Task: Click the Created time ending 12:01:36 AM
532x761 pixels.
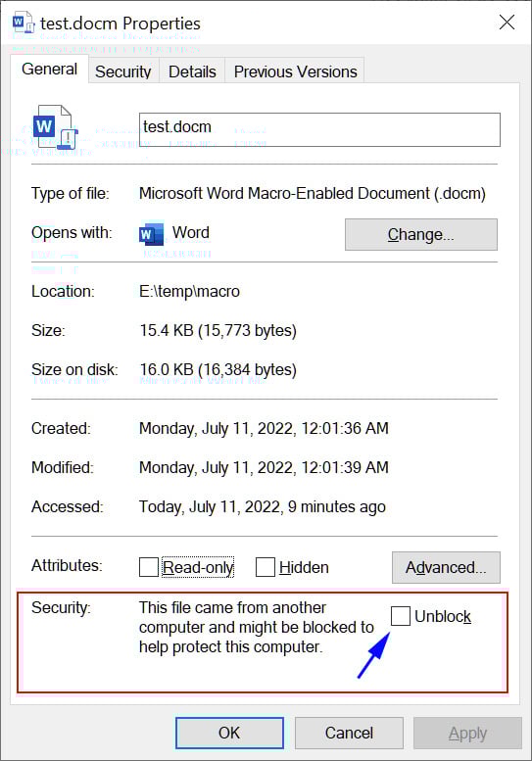Action: [264, 429]
